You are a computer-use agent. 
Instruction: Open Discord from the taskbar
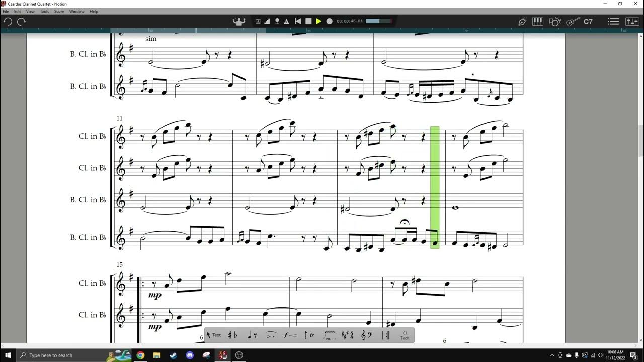tap(190, 355)
